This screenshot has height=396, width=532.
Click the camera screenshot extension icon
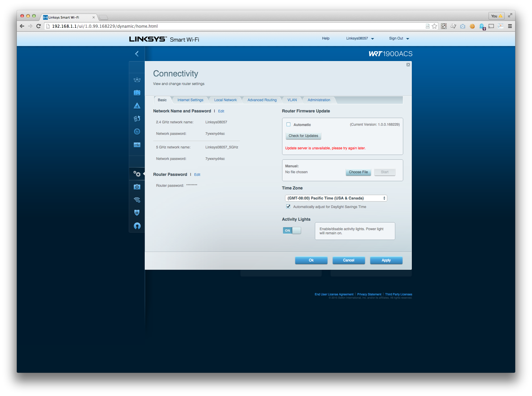pos(463,26)
